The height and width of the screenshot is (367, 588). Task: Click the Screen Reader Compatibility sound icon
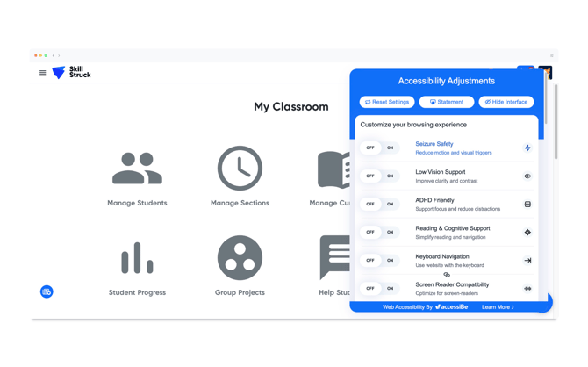tap(527, 289)
